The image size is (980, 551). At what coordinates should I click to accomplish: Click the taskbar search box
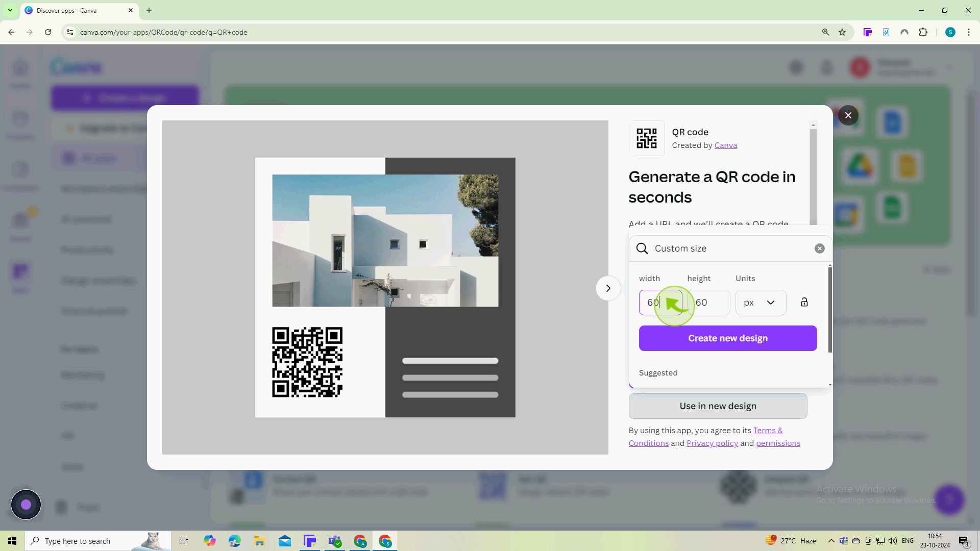(x=97, y=541)
